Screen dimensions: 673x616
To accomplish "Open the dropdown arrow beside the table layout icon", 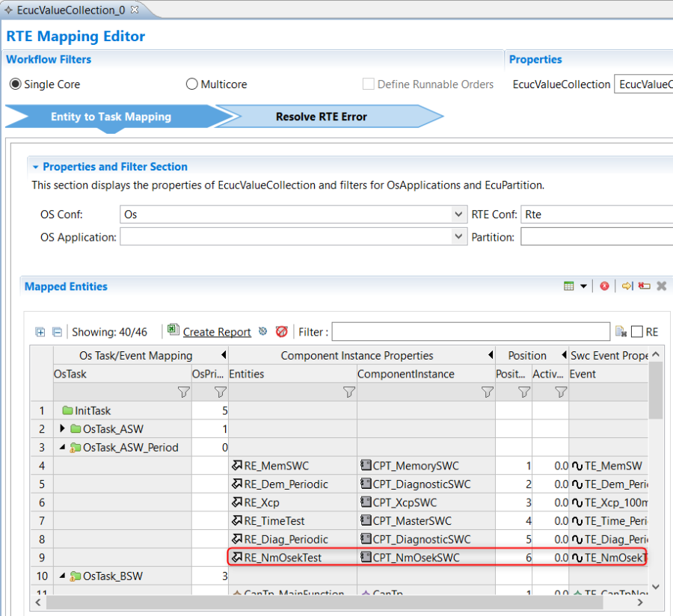I will pos(583,286).
